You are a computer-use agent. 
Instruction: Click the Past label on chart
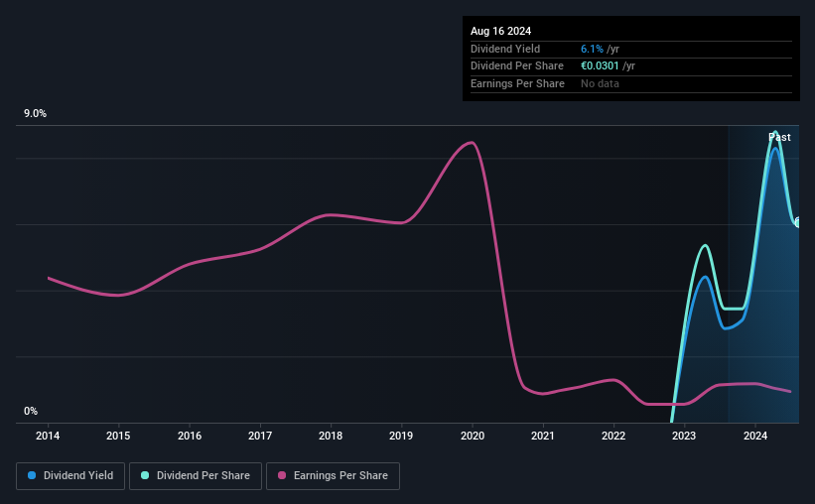(x=779, y=137)
